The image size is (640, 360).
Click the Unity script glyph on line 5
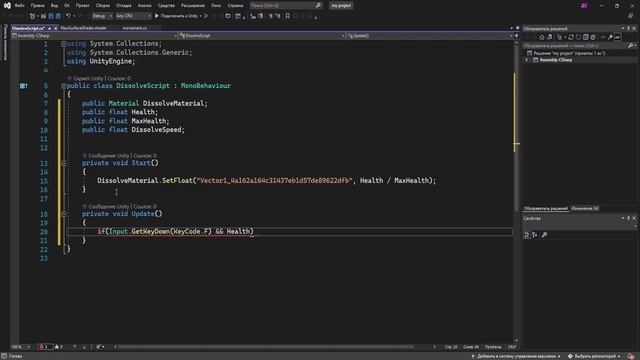tap(24, 86)
